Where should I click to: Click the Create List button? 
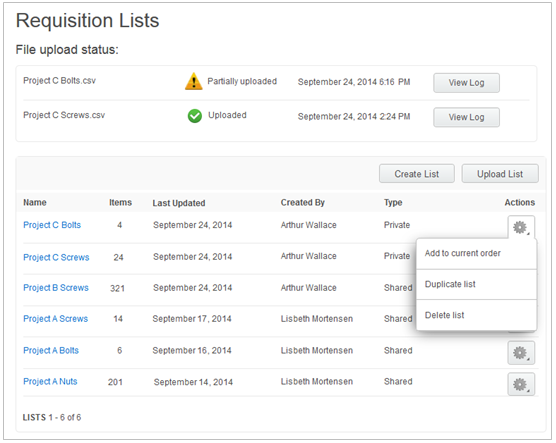pos(417,174)
